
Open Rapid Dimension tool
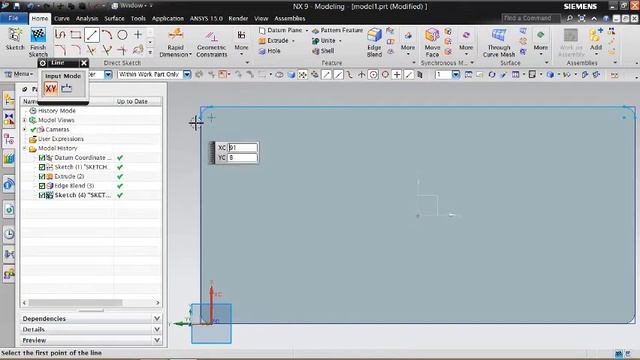176,42
